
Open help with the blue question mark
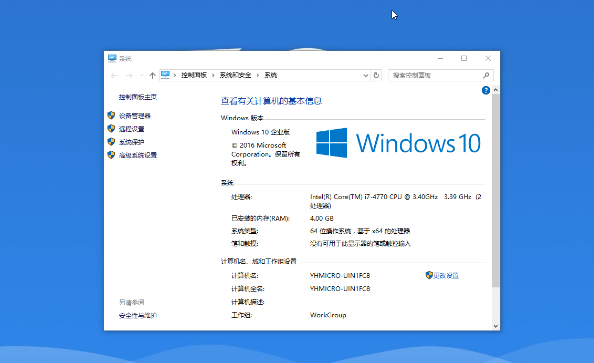click(486, 90)
